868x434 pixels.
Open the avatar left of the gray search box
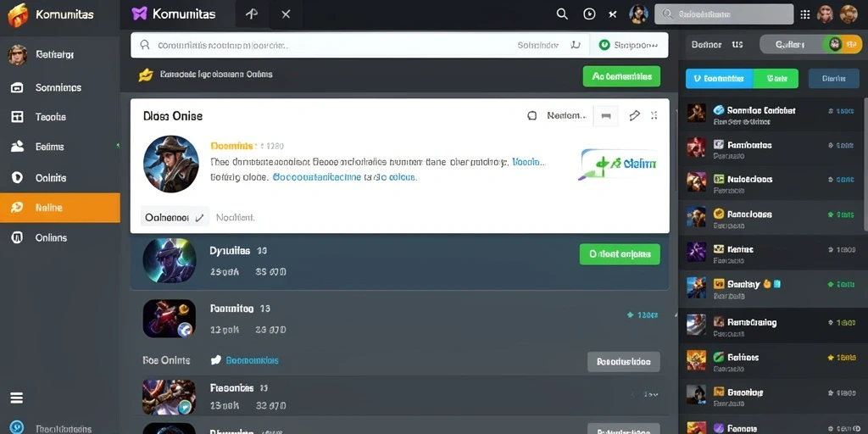pyautogui.click(x=639, y=14)
